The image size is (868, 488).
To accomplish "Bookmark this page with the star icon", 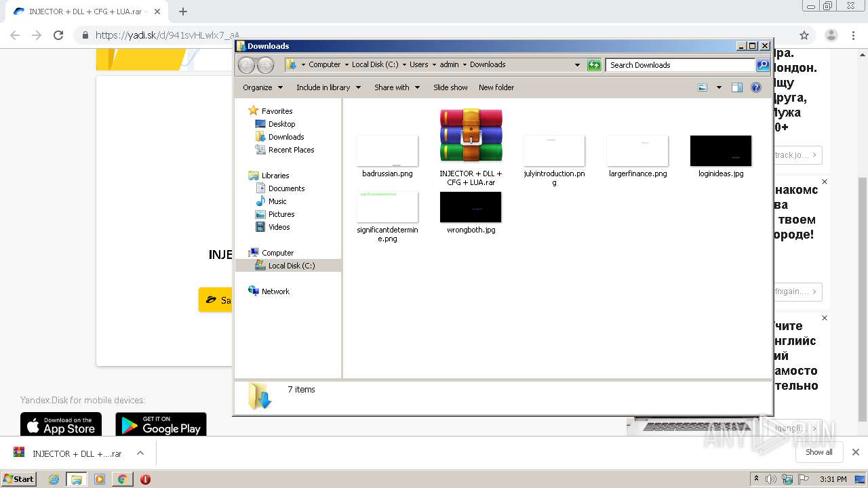I will (804, 35).
